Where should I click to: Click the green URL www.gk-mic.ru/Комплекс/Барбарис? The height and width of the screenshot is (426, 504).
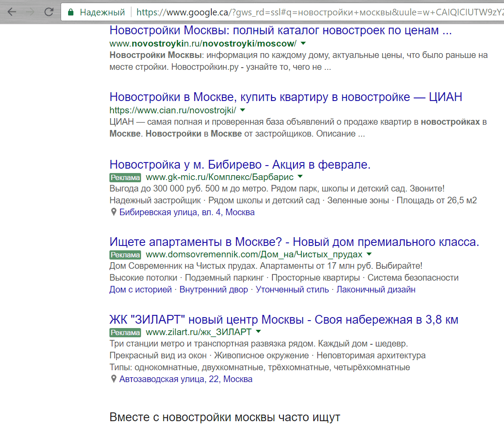click(220, 177)
